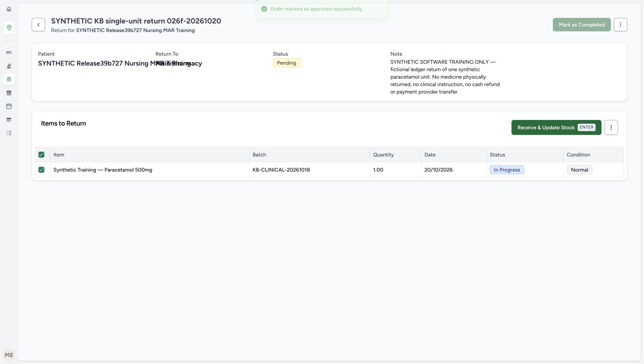This screenshot has width=644, height=364.
Task: Click the success toast checkmark icon
Action: (264, 9)
